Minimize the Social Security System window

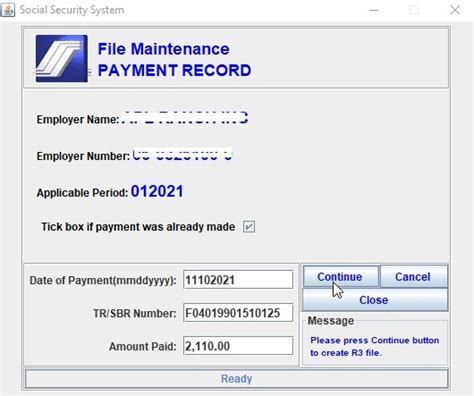[x=374, y=10]
